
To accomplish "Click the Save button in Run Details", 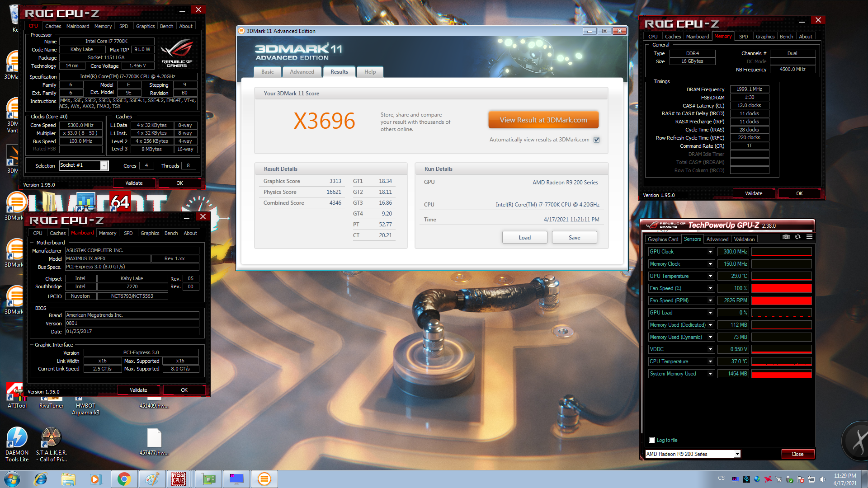I will pyautogui.click(x=574, y=238).
